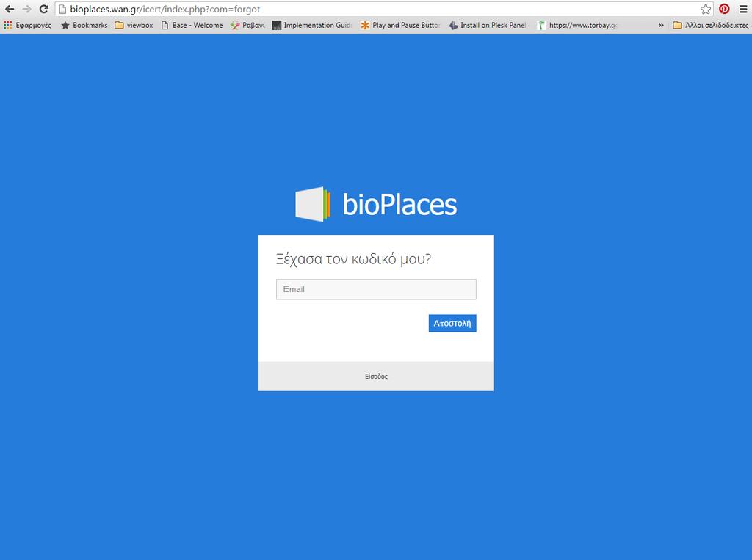Open the Base - Welcome bookmark
Screen dimensions: 752x560
[192, 26]
